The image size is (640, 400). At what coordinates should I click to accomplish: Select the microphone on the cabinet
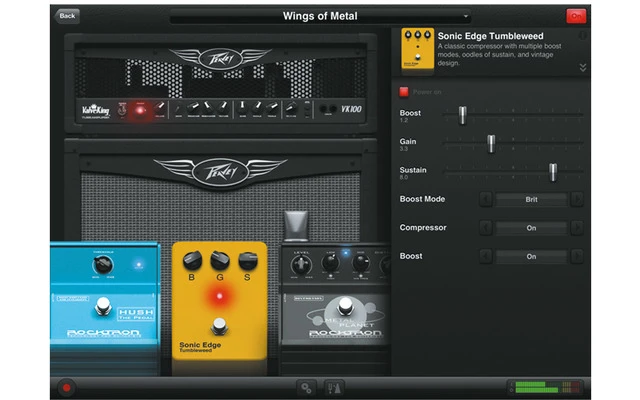(x=296, y=226)
